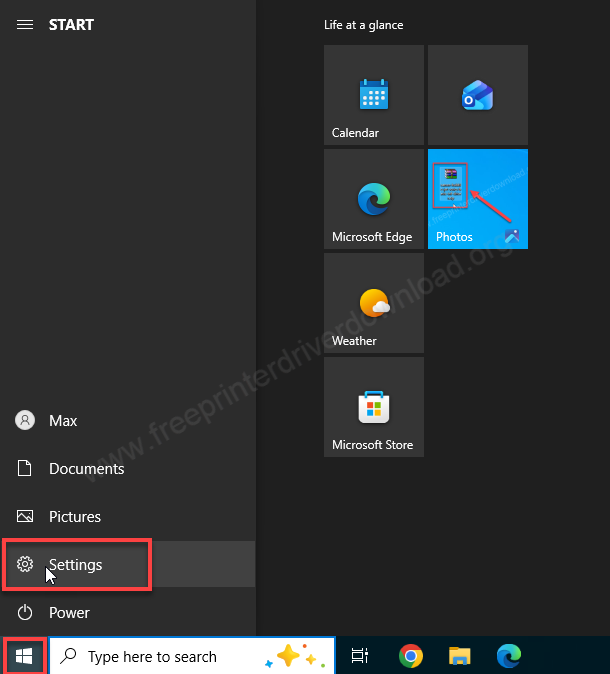
Task: Launch Microsoft Edge from the taskbar
Action: (508, 656)
